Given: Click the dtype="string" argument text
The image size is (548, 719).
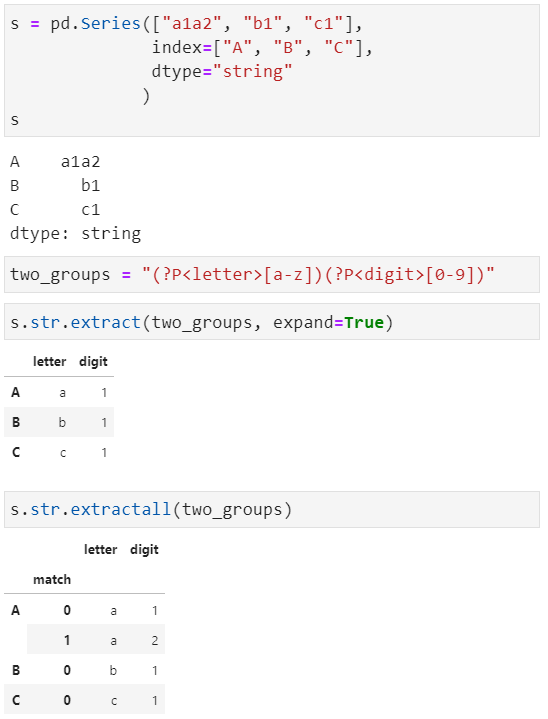Looking at the screenshot, I should pyautogui.click(x=222, y=72).
